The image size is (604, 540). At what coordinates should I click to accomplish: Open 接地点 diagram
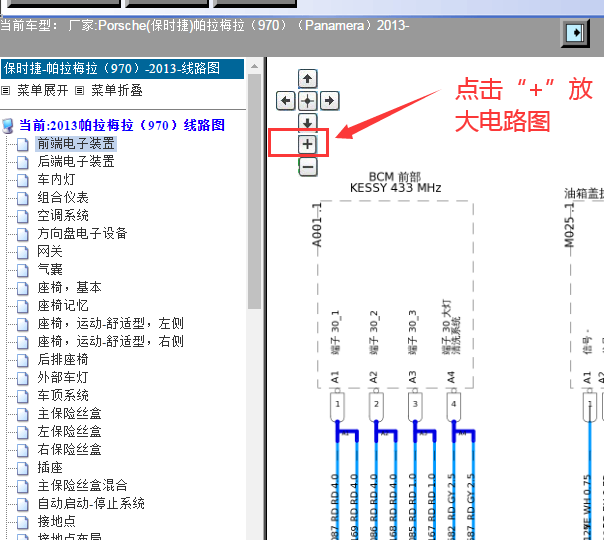tap(56, 522)
